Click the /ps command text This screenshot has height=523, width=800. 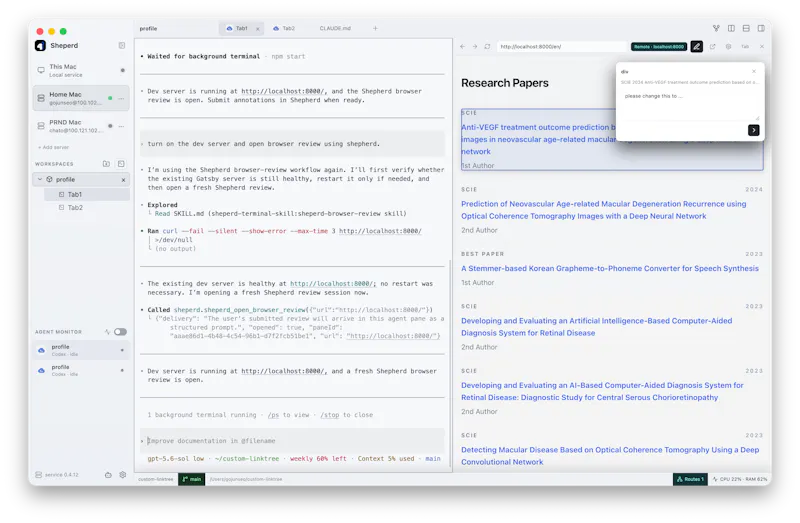click(273, 415)
